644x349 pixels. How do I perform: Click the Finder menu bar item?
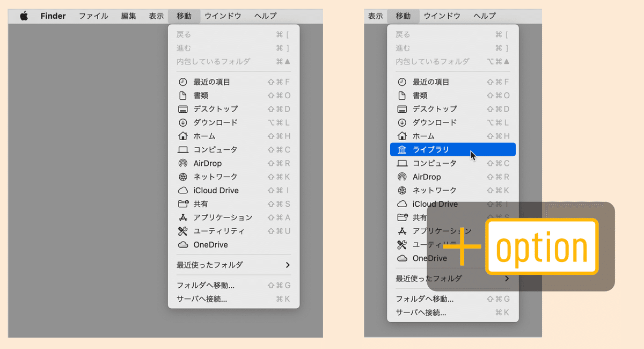point(53,16)
